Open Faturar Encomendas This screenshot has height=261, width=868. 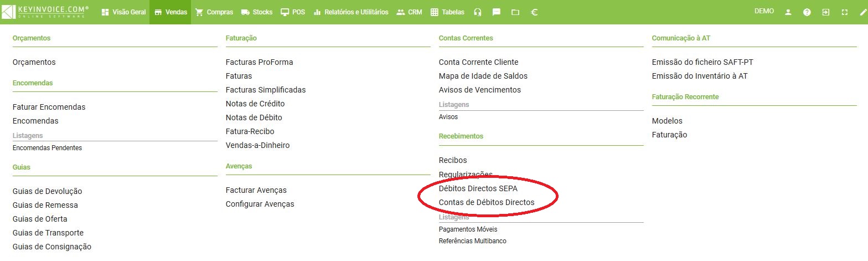(x=49, y=107)
